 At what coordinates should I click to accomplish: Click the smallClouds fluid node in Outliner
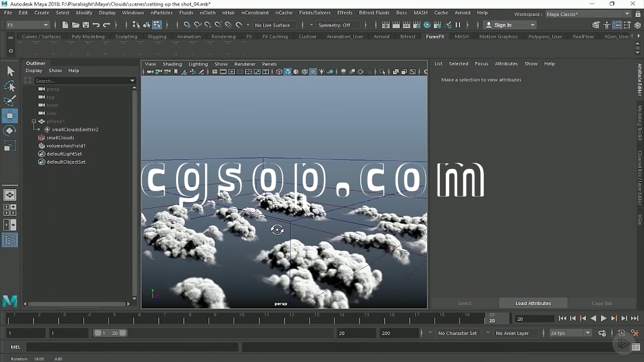click(60, 138)
